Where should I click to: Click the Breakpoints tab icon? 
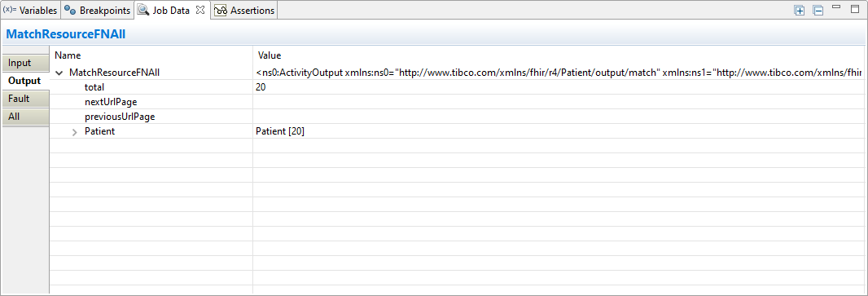[x=70, y=11]
